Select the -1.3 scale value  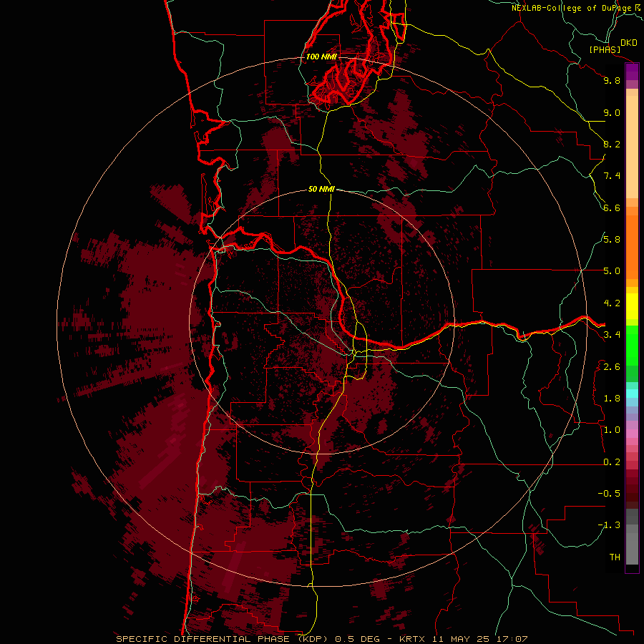609,525
